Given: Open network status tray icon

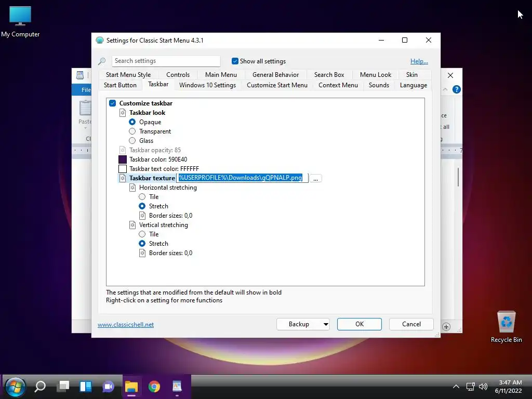Looking at the screenshot, I should point(470,387).
